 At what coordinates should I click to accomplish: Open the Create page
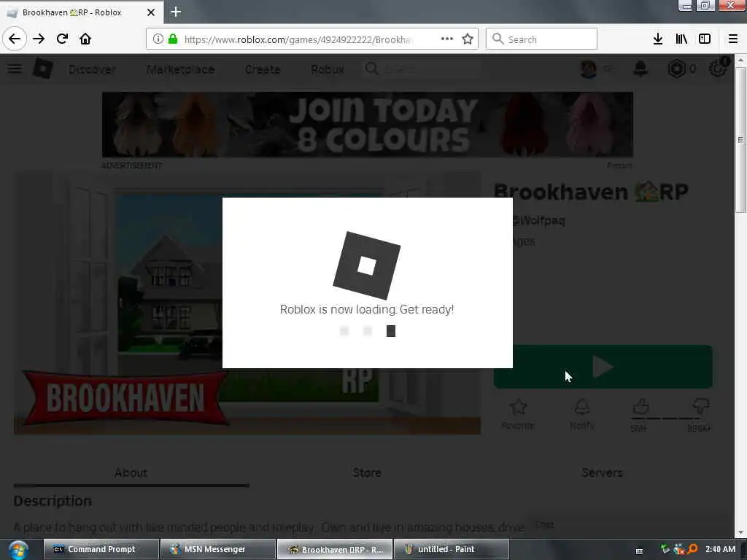(x=263, y=69)
